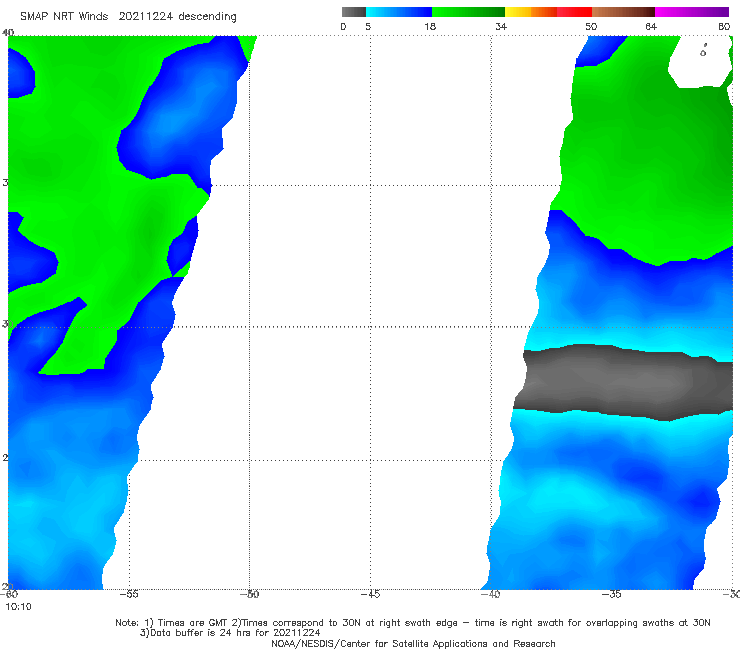
Task: Click the note 'Data buffer is 24 hrs for 20211224'
Action: 235,633
